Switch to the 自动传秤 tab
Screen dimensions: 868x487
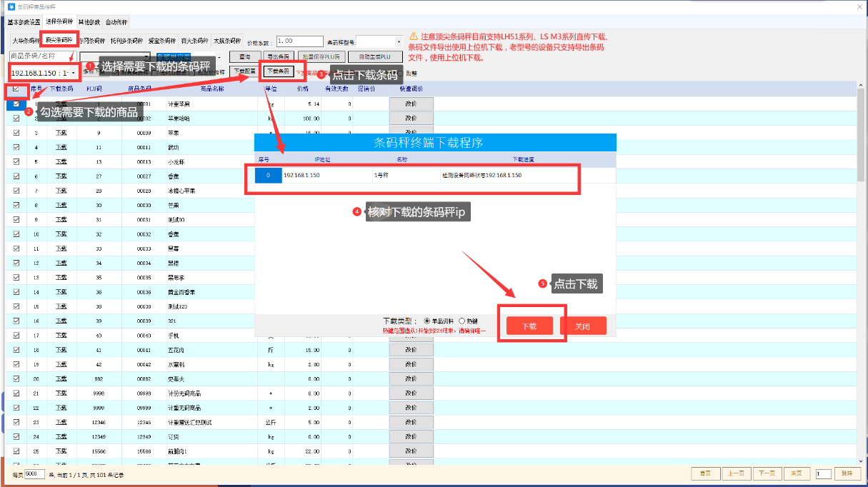(x=116, y=22)
